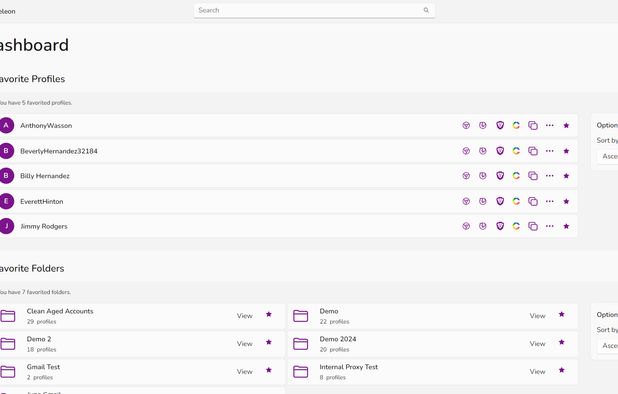Click the Internal Proxy Test folder name
The width and height of the screenshot is (618, 394).
coord(348,367)
